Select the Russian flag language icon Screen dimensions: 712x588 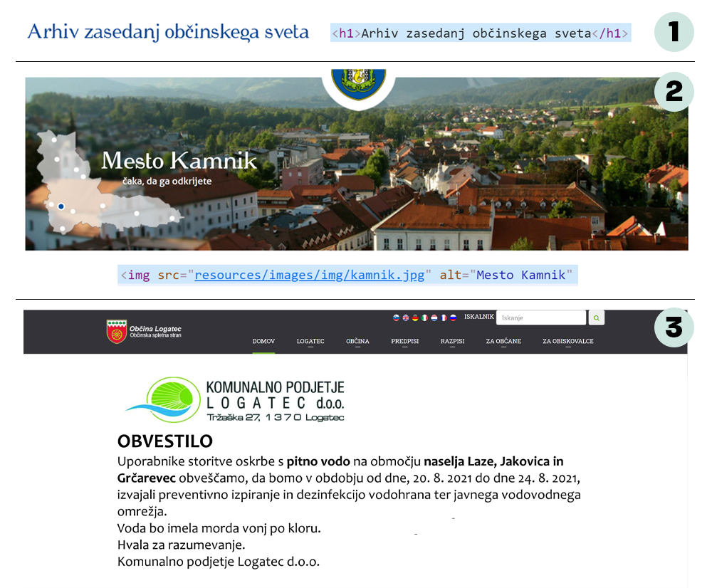tap(452, 317)
